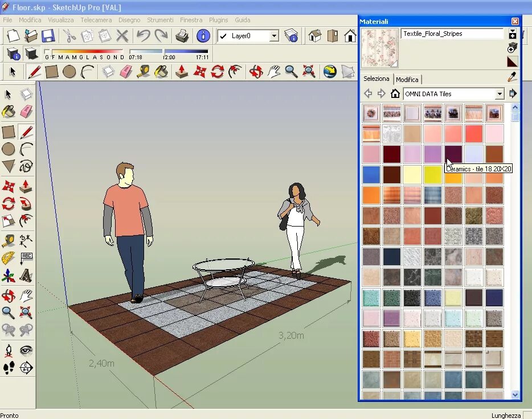532x419 pixels.
Task: Click the material name field Textile_Floral_Stripes
Action: click(452, 34)
